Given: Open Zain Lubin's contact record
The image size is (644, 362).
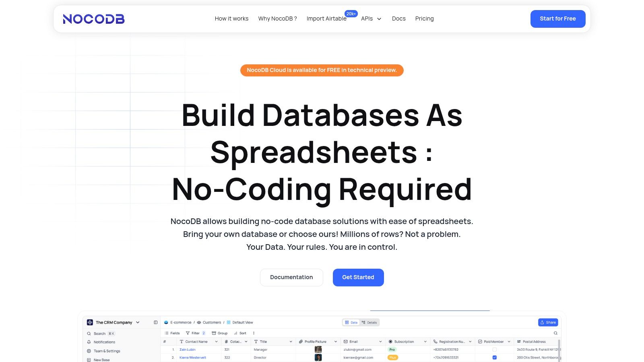Looking at the screenshot, I should tap(187, 350).
